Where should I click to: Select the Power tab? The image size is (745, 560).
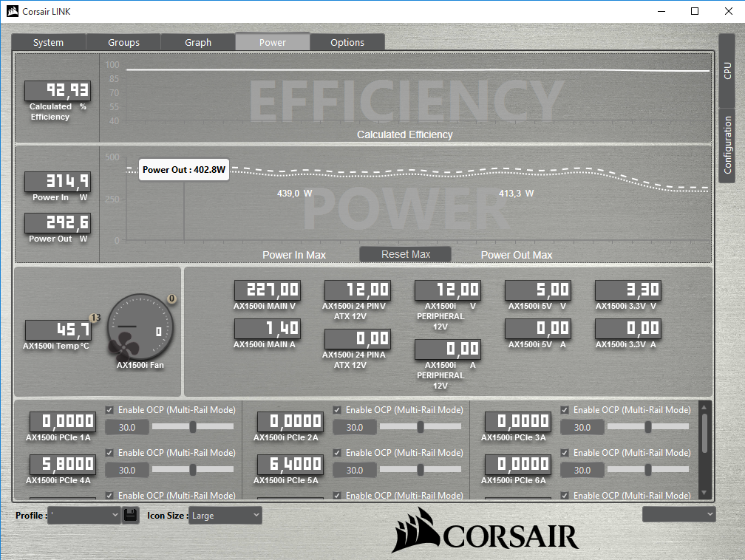click(273, 42)
